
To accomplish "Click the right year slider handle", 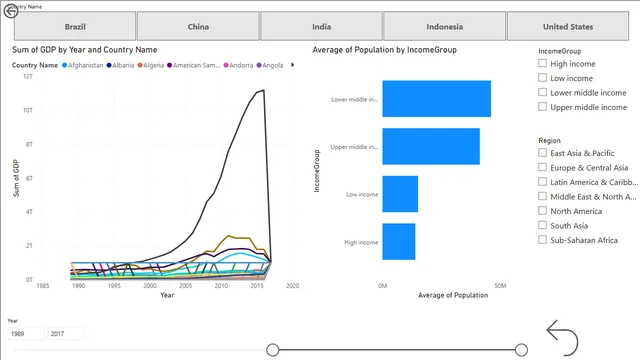I will 521,350.
